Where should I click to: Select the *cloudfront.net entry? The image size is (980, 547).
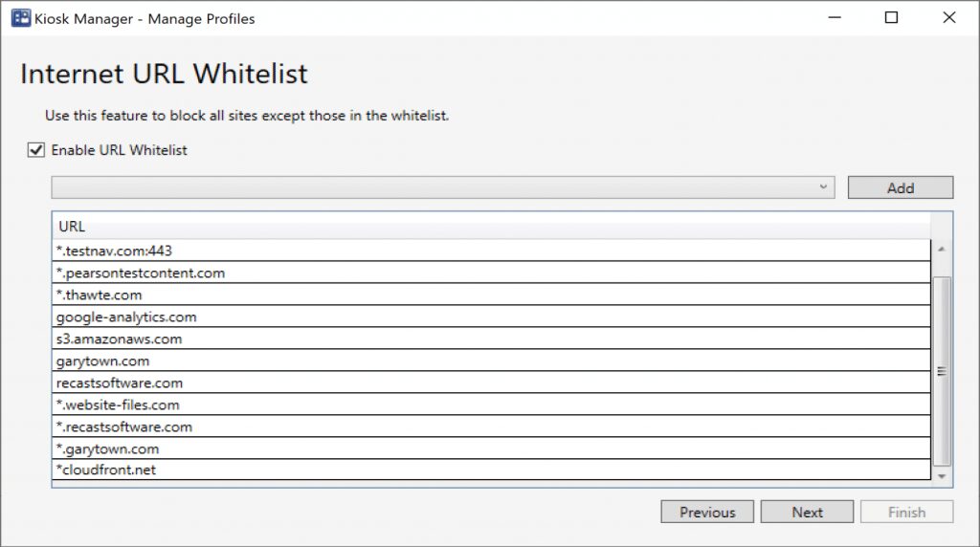pos(105,470)
